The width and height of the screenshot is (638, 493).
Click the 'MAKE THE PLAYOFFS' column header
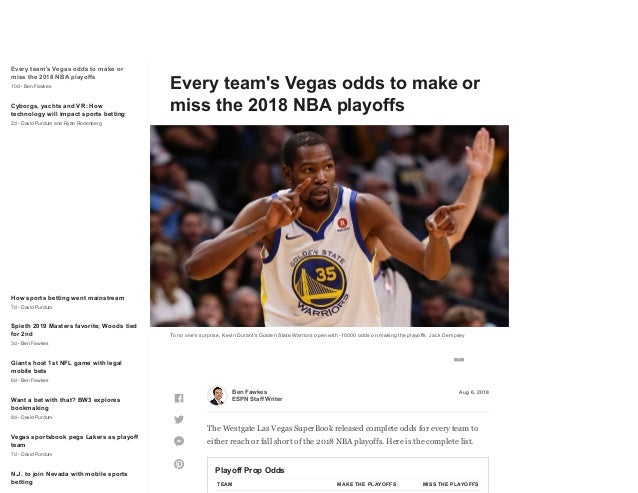[367, 484]
